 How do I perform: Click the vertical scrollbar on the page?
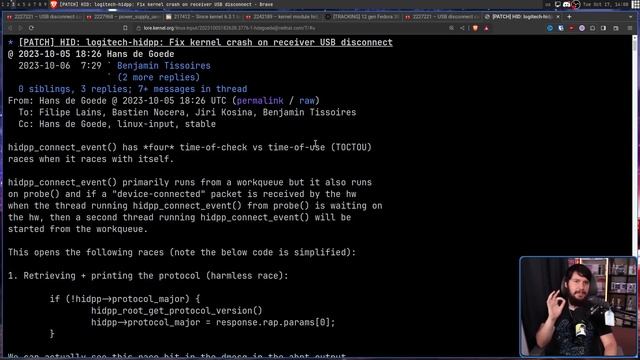635,196
